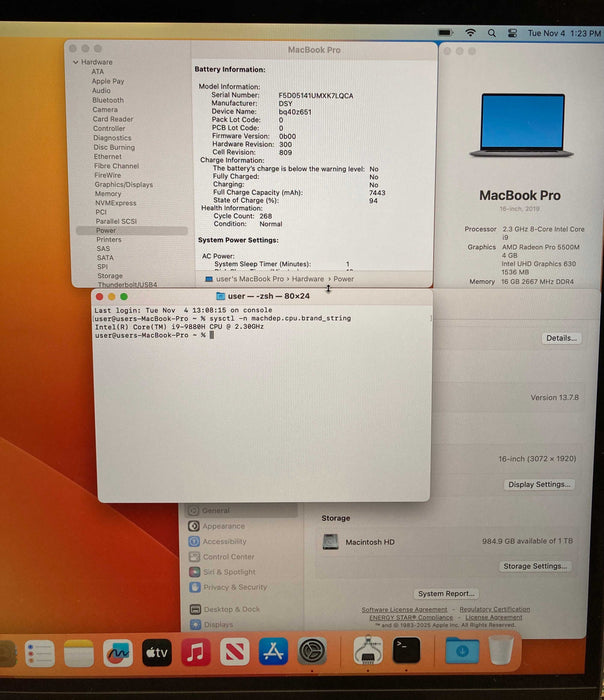Screen dimensions: 604x700
Task: Select Camera in hardware list
Action: [105, 109]
